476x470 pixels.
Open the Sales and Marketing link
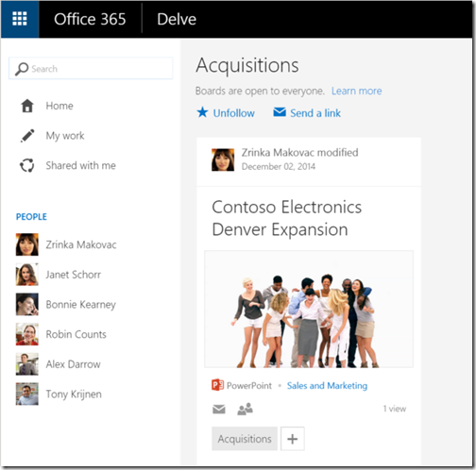327,385
